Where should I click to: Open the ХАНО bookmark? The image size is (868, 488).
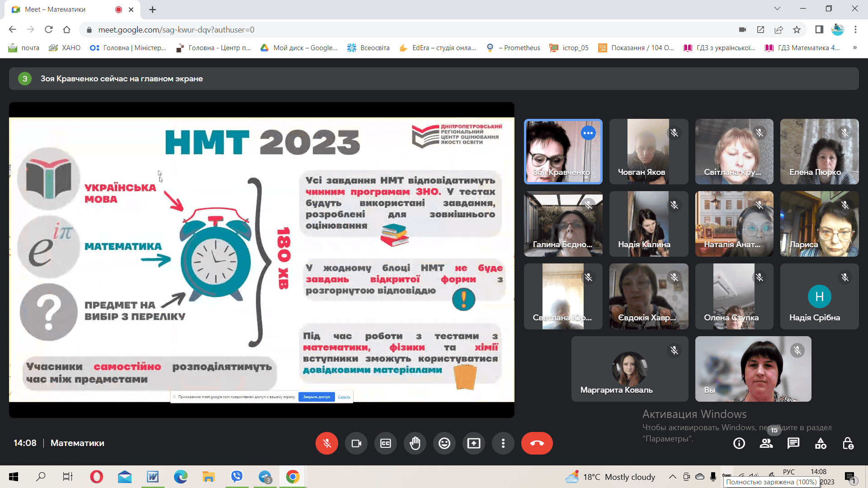(65, 48)
